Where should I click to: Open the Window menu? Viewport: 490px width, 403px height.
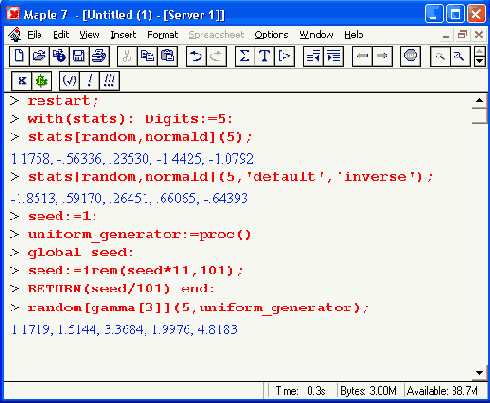click(x=316, y=35)
